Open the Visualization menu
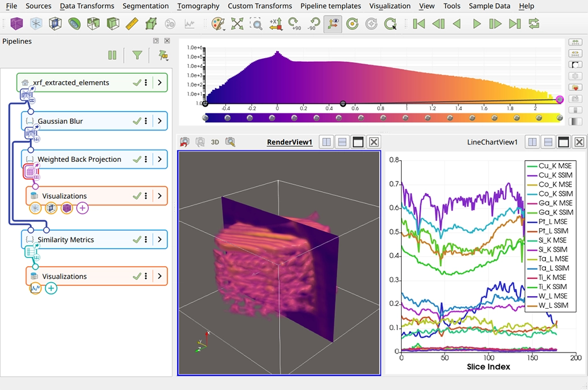588x390 pixels. 390,6
